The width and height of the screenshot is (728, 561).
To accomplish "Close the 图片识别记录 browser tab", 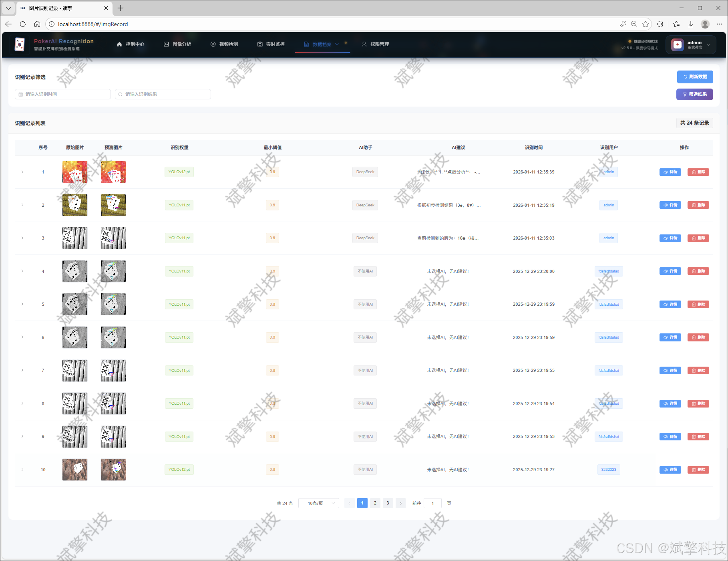I will click(x=106, y=8).
